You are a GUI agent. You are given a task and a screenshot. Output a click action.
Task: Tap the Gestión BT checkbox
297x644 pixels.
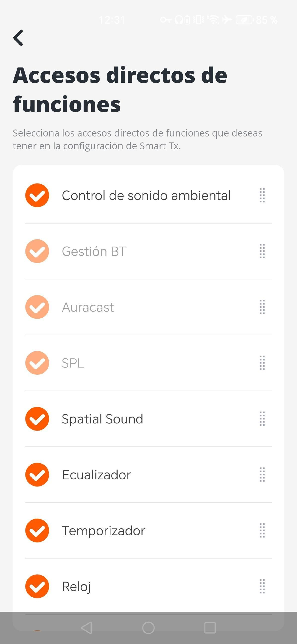click(37, 251)
